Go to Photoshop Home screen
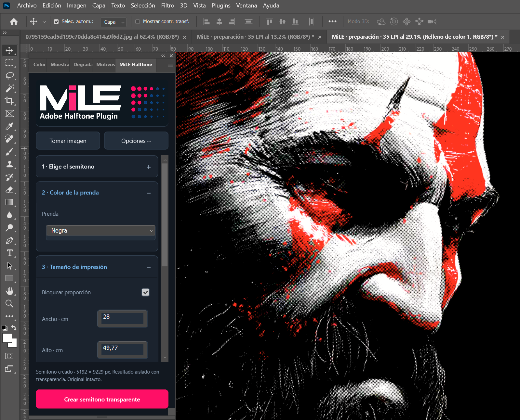The width and height of the screenshot is (520, 420). [14, 21]
